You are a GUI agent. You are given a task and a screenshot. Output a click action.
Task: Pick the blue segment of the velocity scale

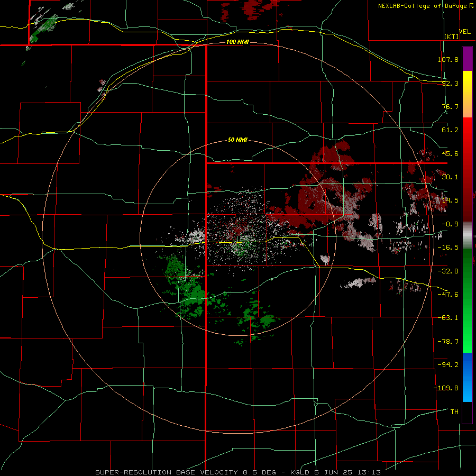pos(467,377)
